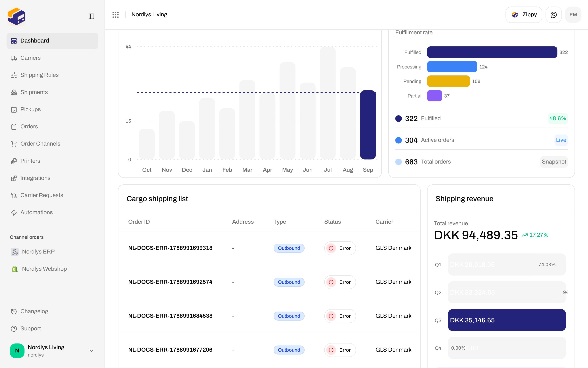
Task: Click the Shipments boxes icon
Action: pos(14,92)
